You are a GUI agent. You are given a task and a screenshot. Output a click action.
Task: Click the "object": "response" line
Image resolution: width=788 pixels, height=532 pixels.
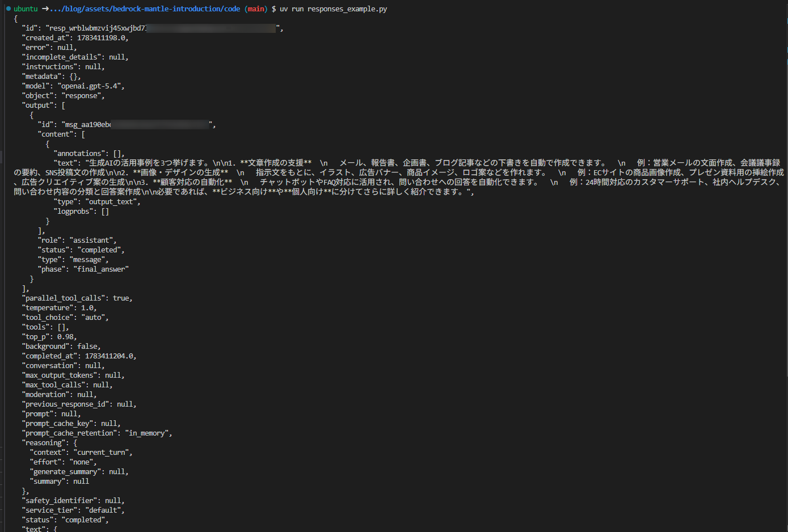[64, 96]
